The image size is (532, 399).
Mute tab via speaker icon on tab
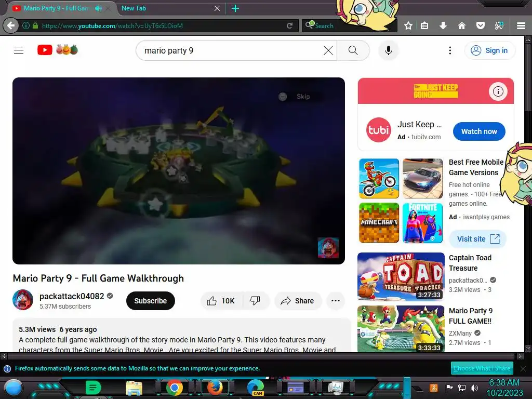coord(98,8)
